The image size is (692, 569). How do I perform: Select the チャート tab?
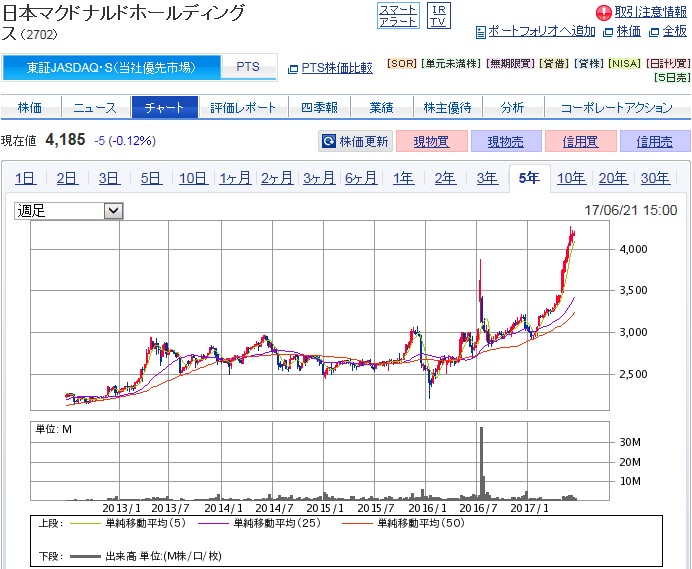(165, 107)
